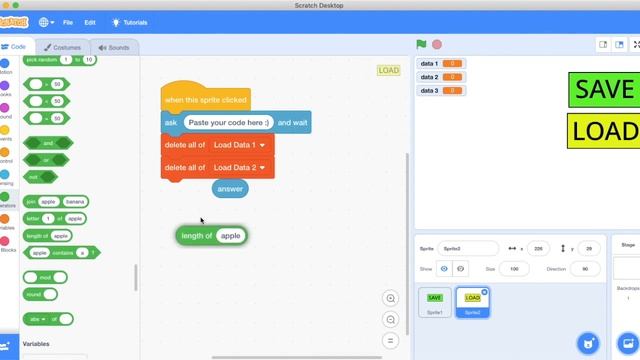This screenshot has height=360, width=640.
Task: Select the SAVE sprite thumbnail
Action: click(435, 302)
